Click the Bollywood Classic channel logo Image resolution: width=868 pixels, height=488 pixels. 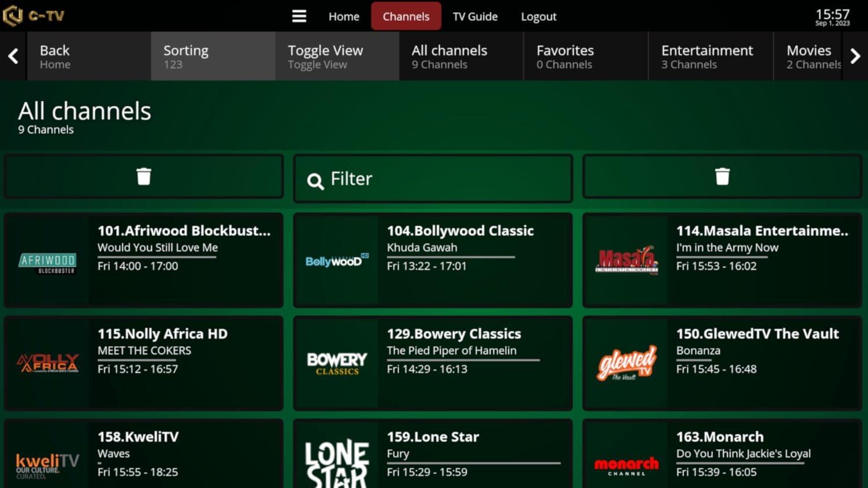click(x=337, y=260)
